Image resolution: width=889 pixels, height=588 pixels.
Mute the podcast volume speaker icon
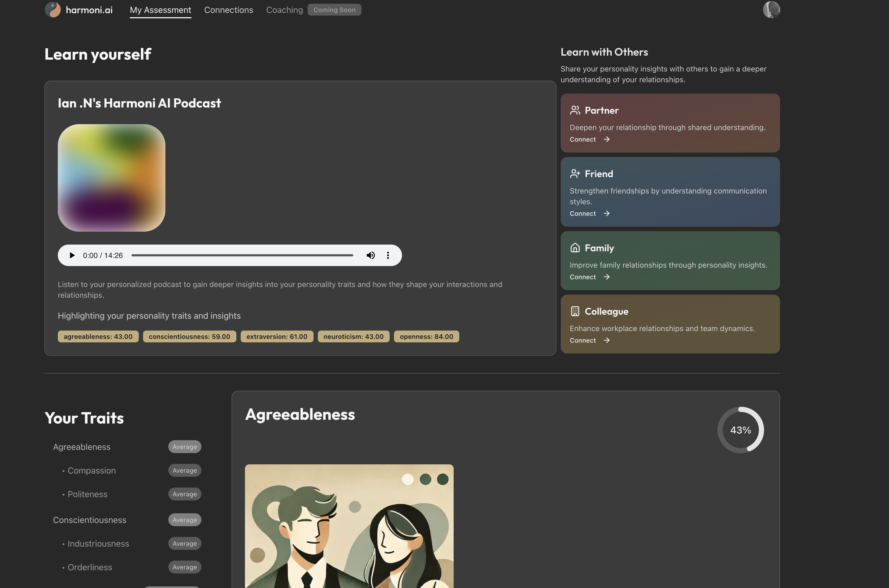coord(370,255)
